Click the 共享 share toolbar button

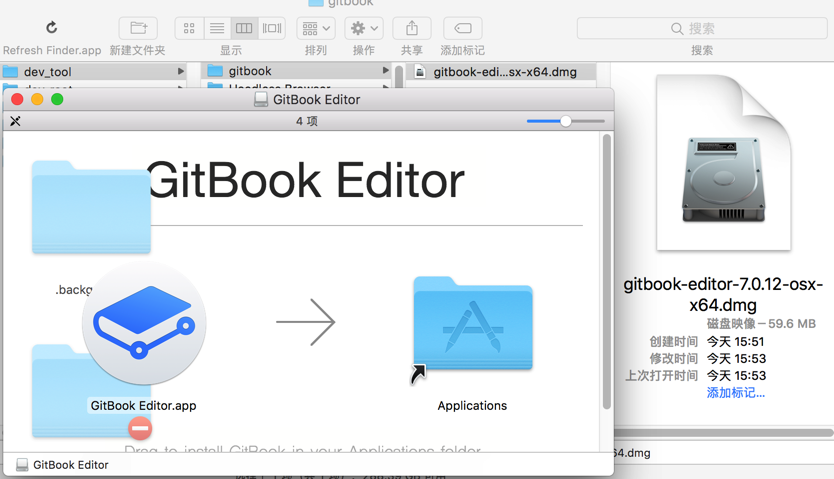(x=412, y=28)
